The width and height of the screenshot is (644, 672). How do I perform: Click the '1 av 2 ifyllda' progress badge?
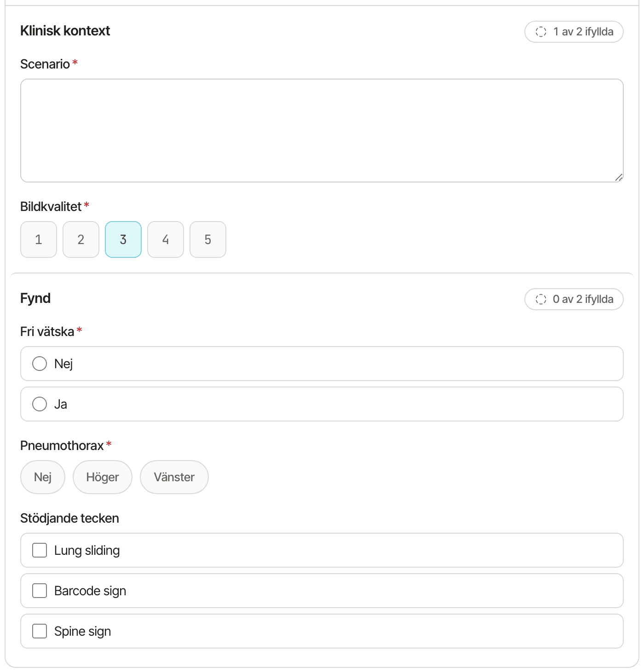pyautogui.click(x=574, y=32)
